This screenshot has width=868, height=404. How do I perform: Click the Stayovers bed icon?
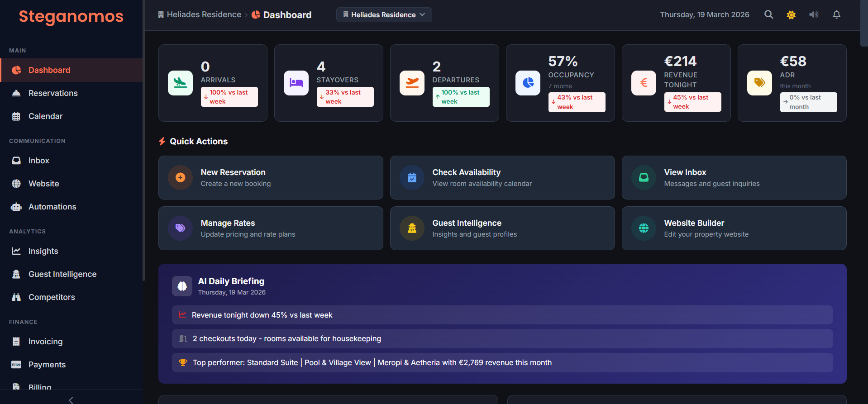(x=296, y=83)
